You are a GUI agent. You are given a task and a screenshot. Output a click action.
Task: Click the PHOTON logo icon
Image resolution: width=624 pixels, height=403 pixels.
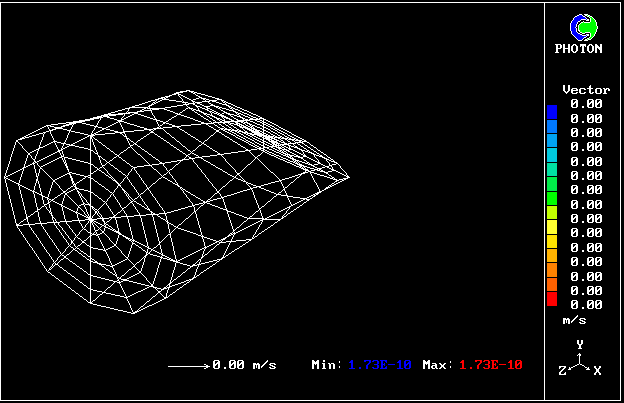580,26
